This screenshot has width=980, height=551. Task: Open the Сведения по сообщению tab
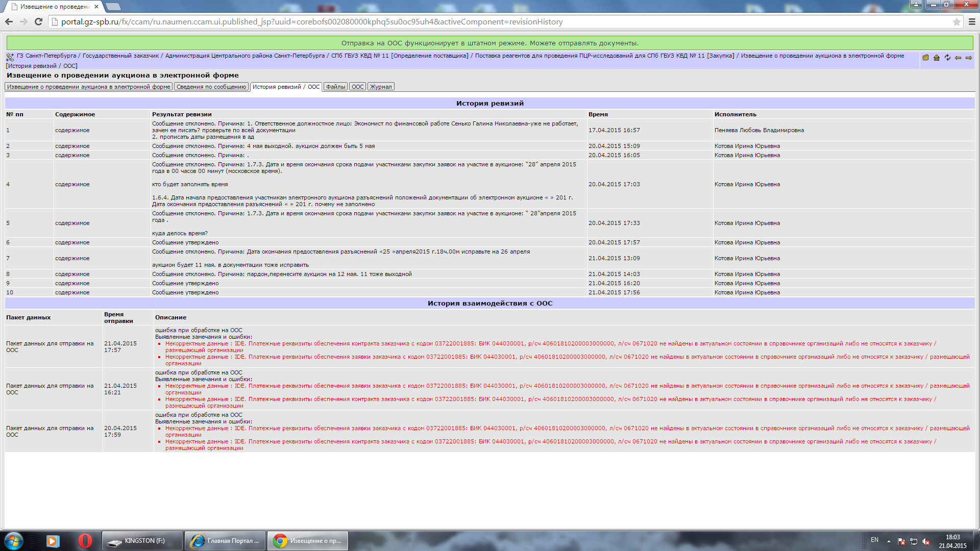(211, 87)
